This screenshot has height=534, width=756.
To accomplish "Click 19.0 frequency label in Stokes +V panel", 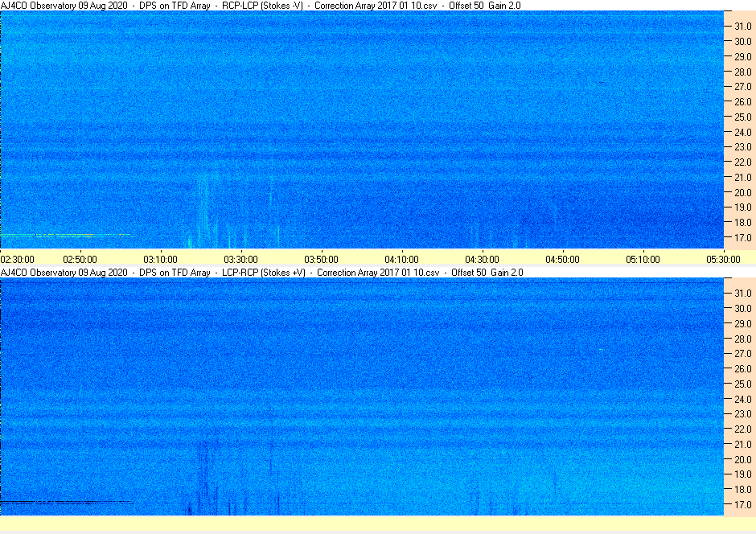I will click(742, 474).
